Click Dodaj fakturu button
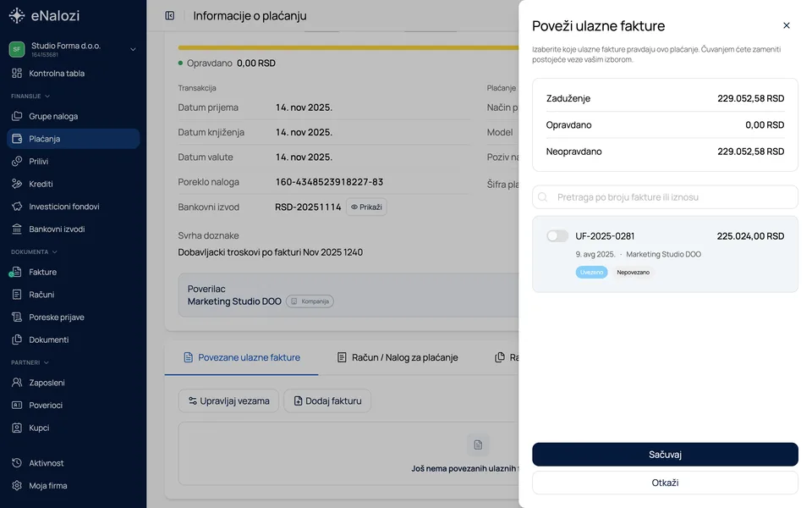Screen dimensions: 812x508 [327, 400]
